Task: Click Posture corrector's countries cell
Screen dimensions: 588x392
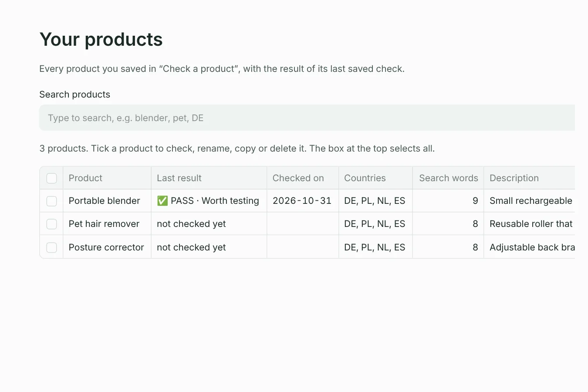Action: [375, 247]
